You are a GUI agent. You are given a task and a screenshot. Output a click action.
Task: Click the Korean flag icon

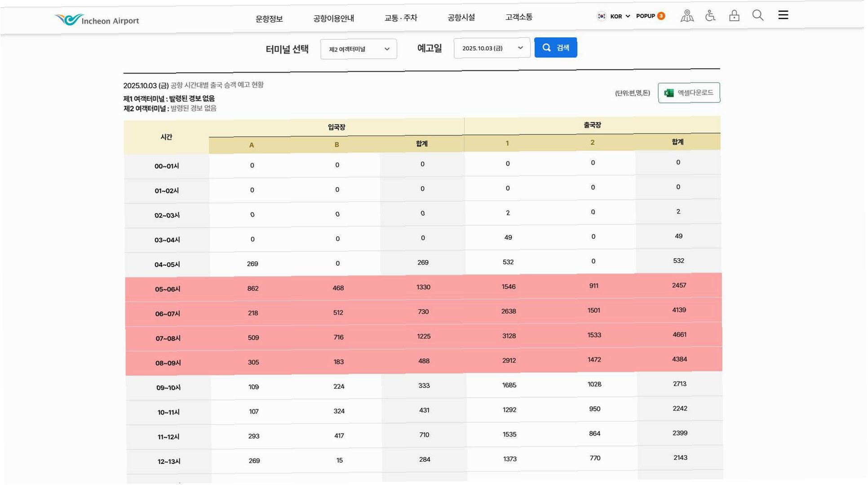[601, 16]
